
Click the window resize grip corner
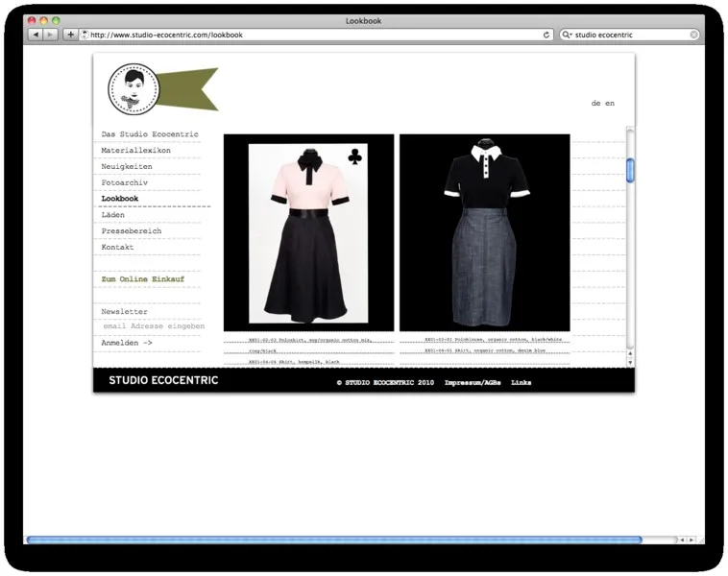tap(700, 540)
